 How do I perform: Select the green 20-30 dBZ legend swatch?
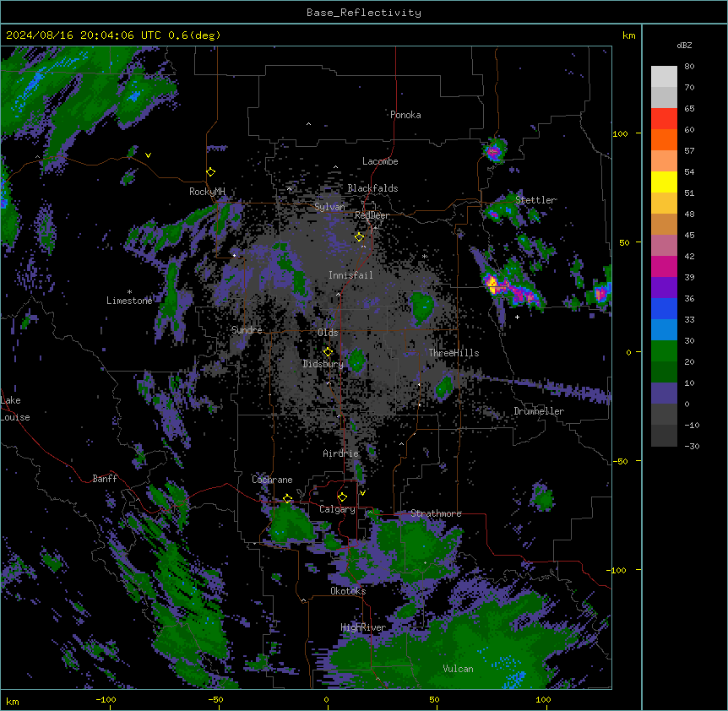tap(664, 351)
